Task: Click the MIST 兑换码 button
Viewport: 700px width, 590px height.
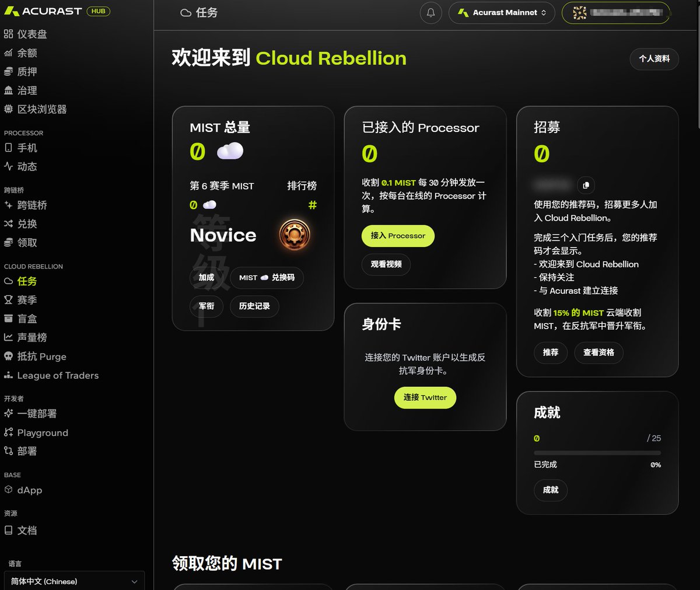Action: pyautogui.click(x=267, y=278)
